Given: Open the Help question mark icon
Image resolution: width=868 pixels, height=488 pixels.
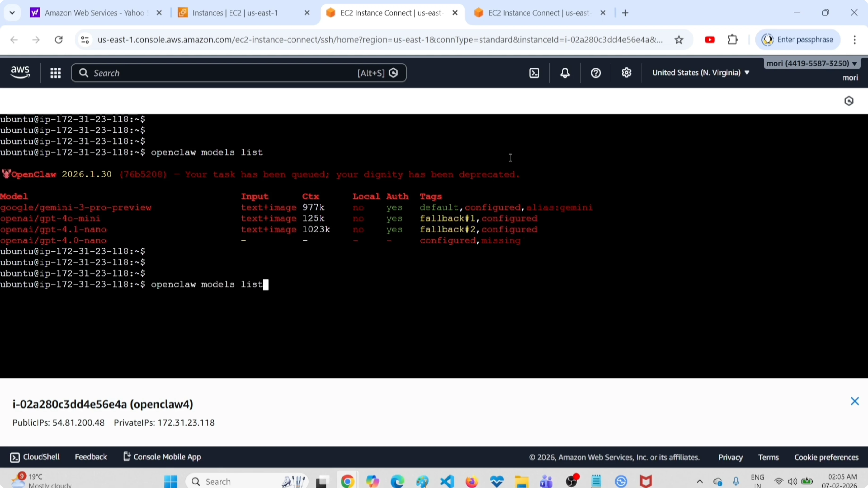Looking at the screenshot, I should [595, 73].
